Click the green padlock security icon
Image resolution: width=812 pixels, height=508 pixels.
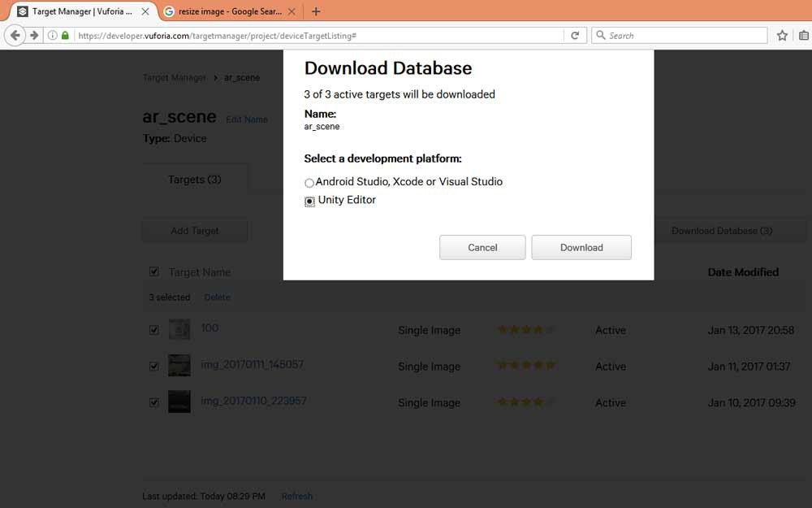[x=65, y=35]
